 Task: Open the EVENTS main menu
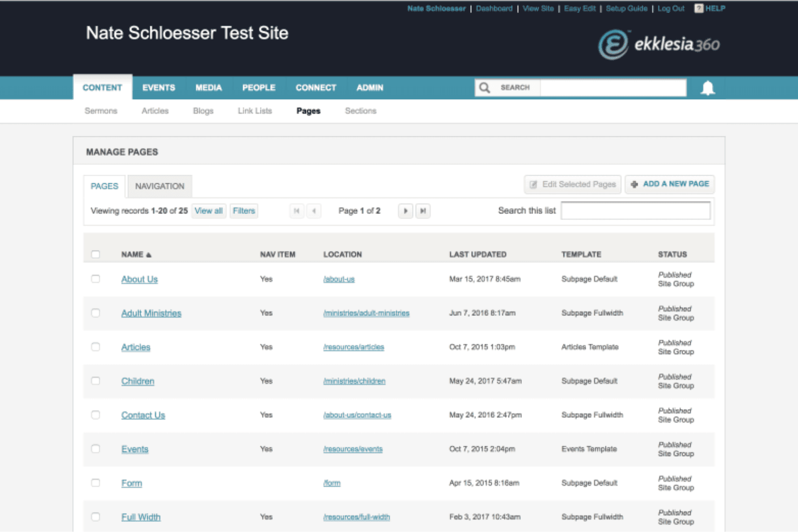pyautogui.click(x=159, y=87)
